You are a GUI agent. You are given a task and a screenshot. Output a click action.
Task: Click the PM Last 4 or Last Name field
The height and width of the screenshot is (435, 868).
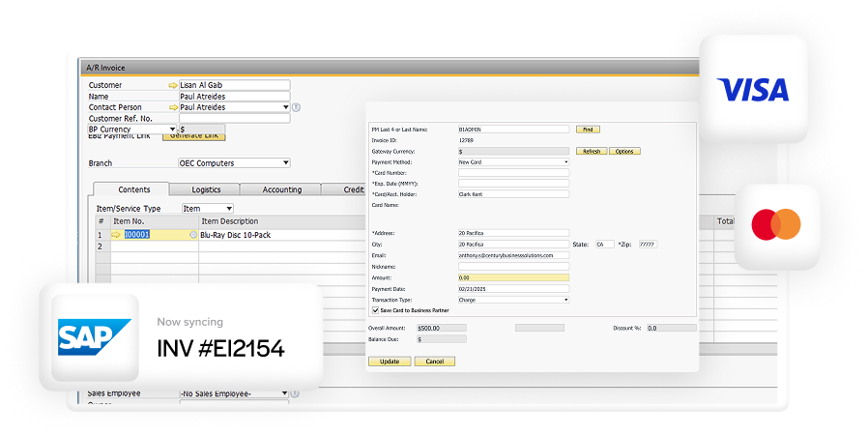(513, 130)
